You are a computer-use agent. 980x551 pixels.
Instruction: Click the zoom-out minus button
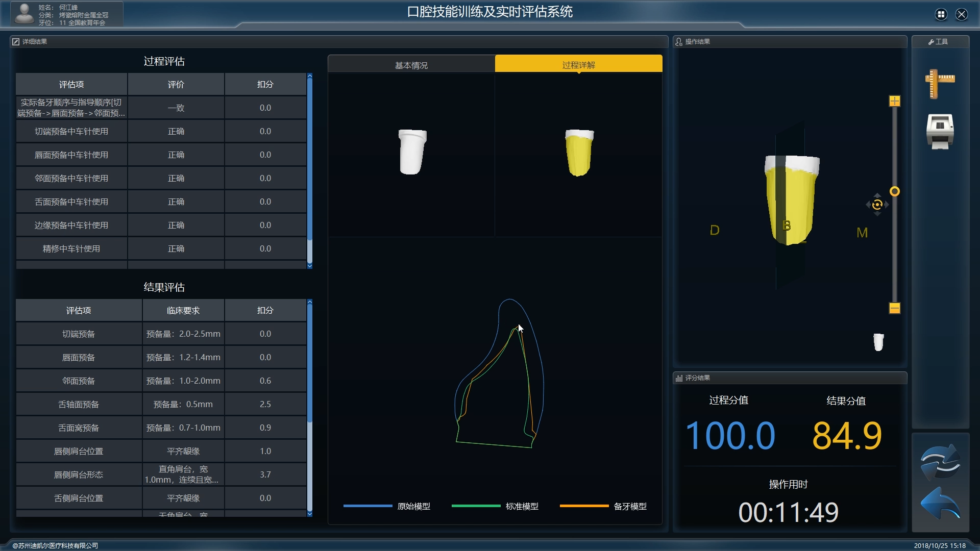(x=894, y=308)
